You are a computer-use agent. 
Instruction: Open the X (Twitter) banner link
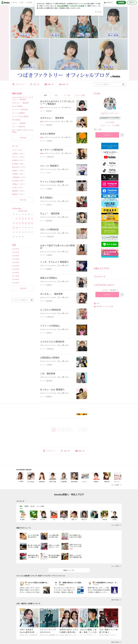[110, 177]
